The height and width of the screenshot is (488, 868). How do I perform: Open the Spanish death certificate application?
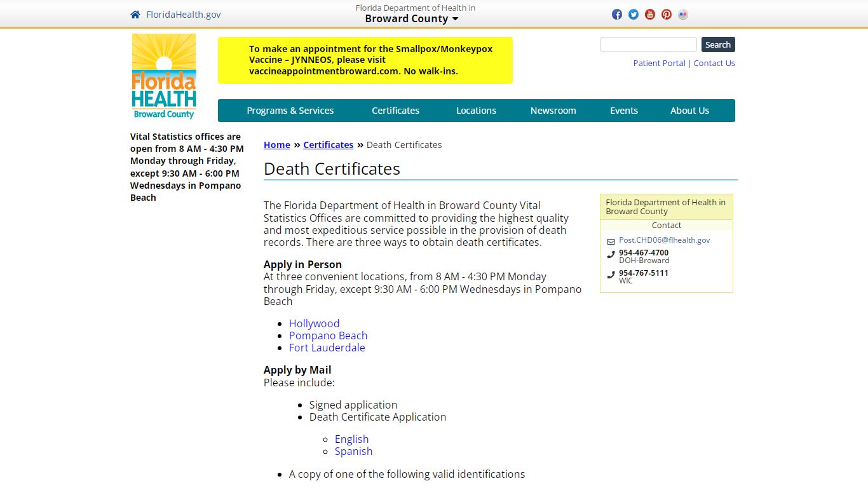353,451
